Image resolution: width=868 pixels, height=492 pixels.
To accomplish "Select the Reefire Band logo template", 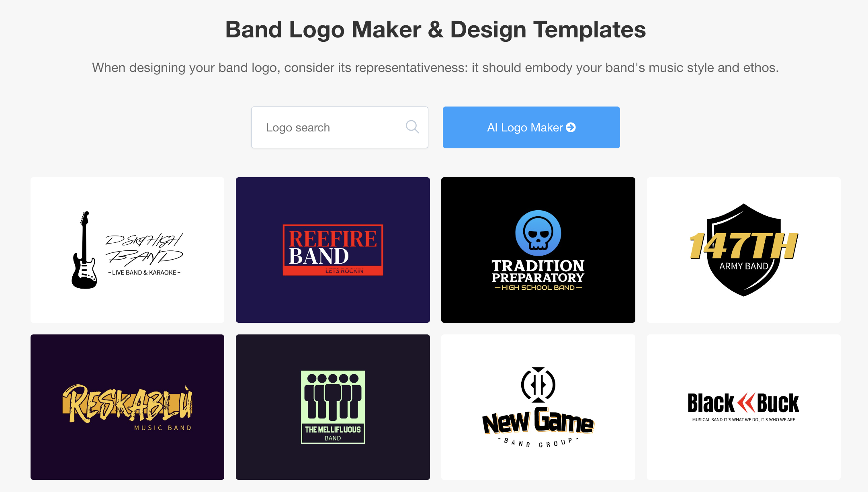I will (x=333, y=250).
